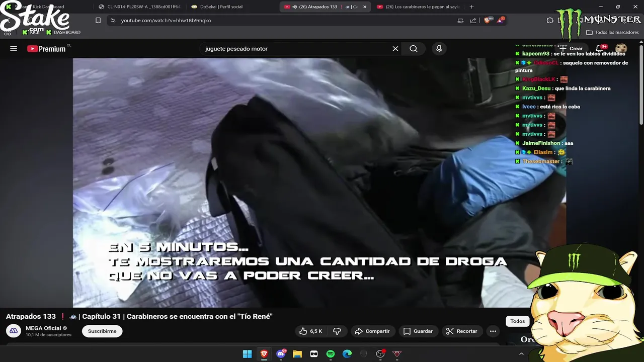Open browser extensions puzzle icon
Image resolution: width=644 pixels, height=362 pixels.
point(550,21)
